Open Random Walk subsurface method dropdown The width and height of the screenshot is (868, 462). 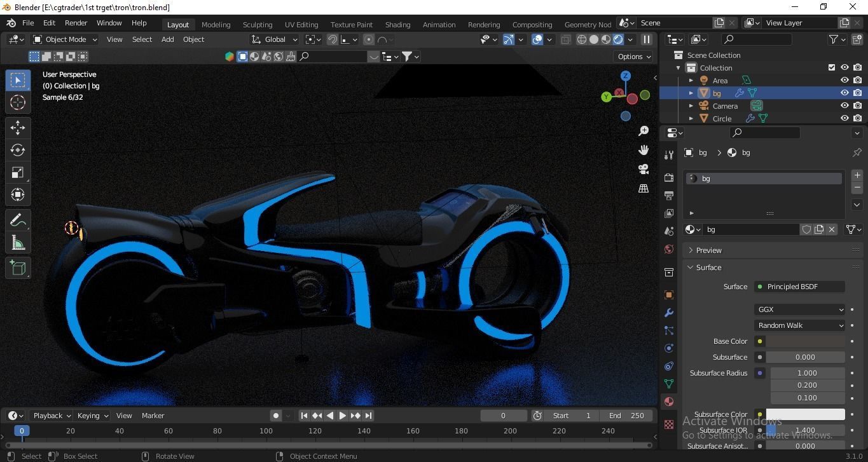[800, 325]
